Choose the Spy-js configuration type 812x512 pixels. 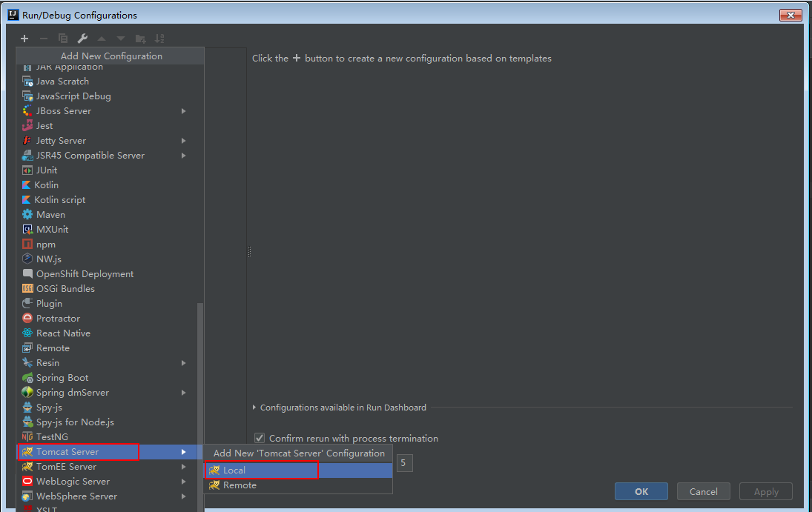108,408
